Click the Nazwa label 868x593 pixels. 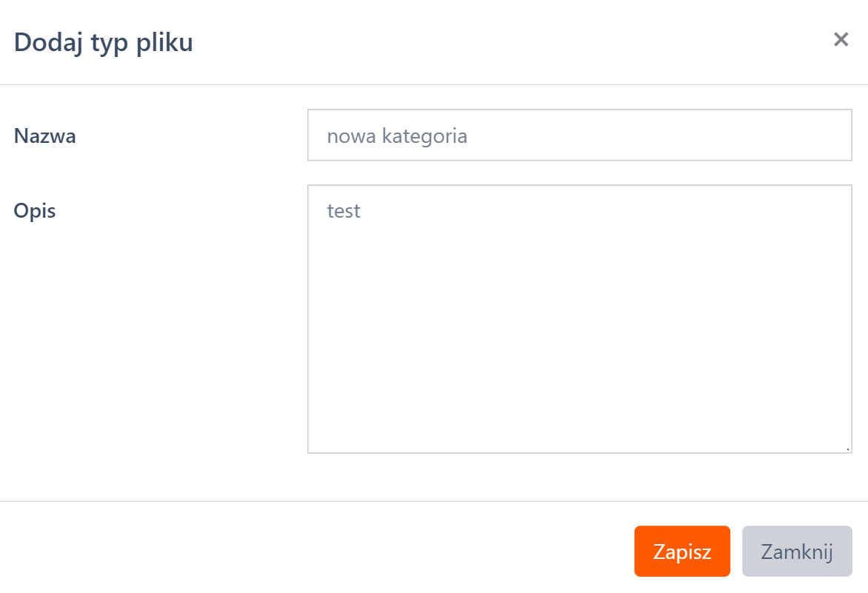coord(44,135)
